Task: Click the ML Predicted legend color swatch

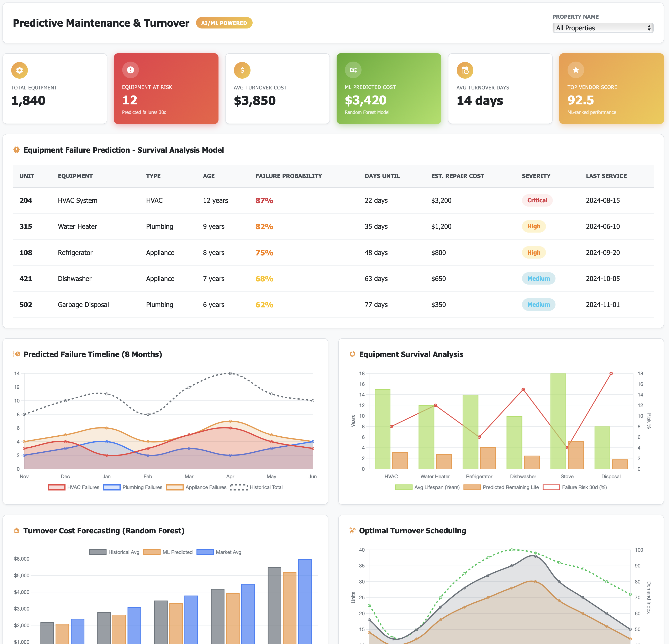Action: point(152,552)
